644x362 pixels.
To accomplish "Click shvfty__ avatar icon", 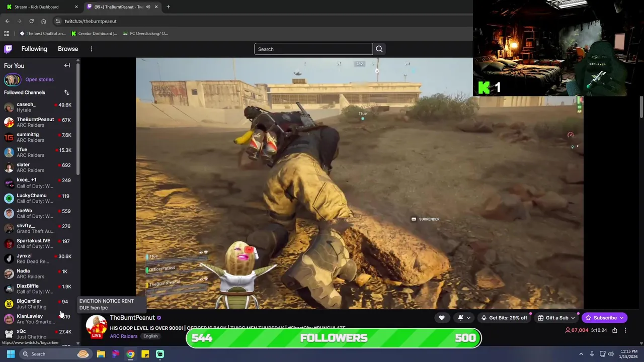I will pos(9,228).
